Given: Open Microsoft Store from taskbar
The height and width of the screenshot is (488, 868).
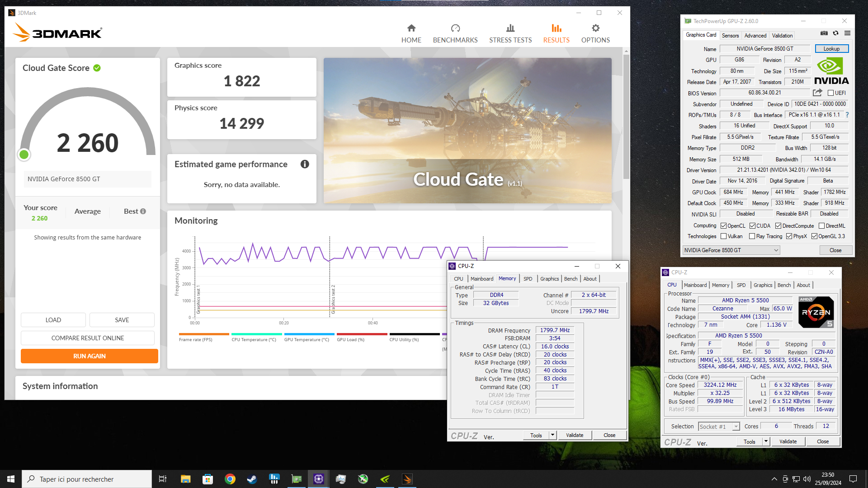Looking at the screenshot, I should coord(208,479).
